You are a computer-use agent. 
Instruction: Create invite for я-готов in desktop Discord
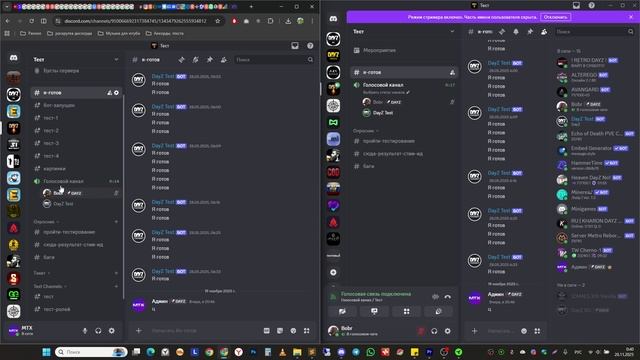[452, 72]
